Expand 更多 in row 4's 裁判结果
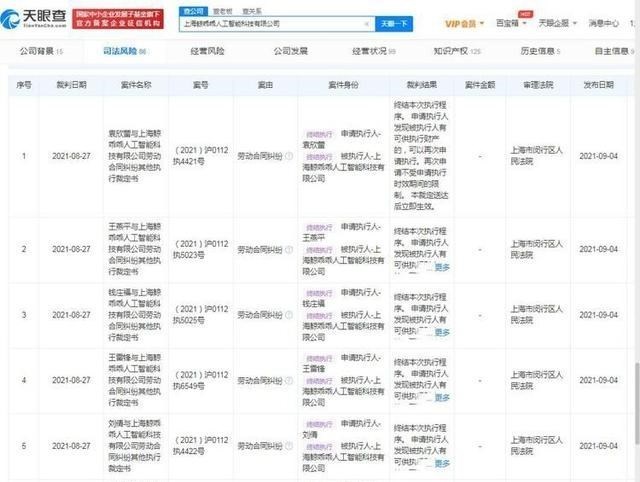This screenshot has height=482, width=640. [x=442, y=397]
